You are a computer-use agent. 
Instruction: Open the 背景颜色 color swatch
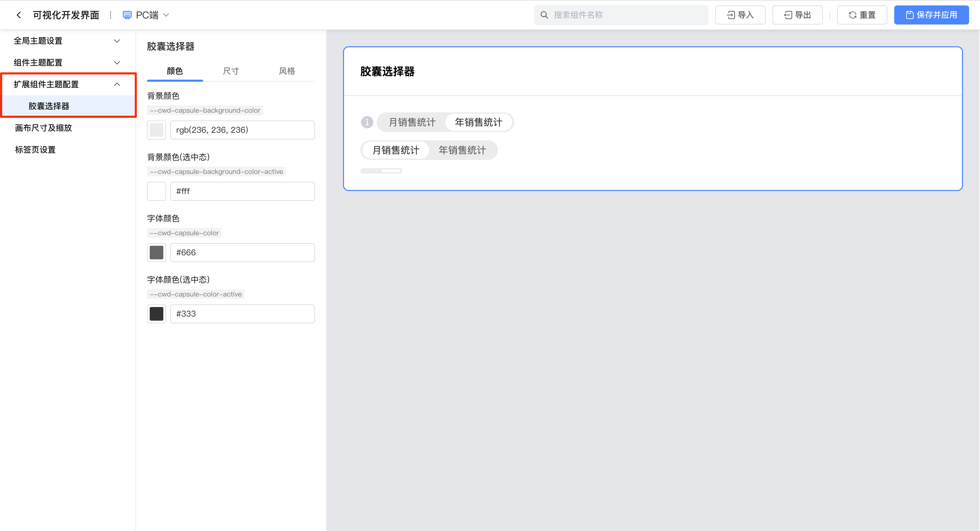coord(157,130)
